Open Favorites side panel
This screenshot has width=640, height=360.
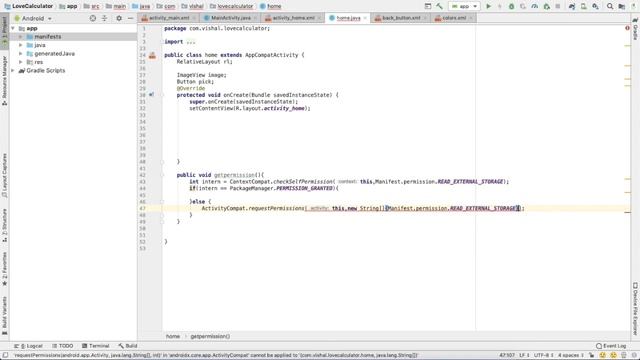coord(4,269)
